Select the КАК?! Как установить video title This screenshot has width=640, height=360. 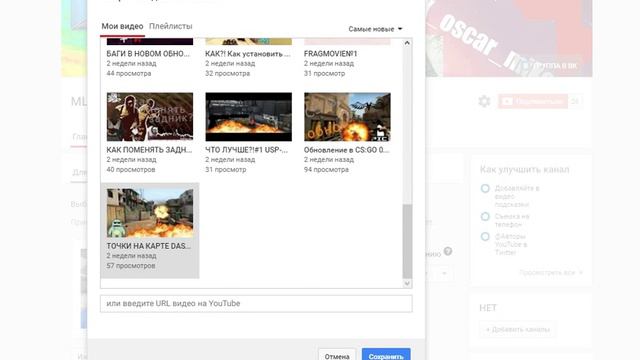pyautogui.click(x=248, y=53)
